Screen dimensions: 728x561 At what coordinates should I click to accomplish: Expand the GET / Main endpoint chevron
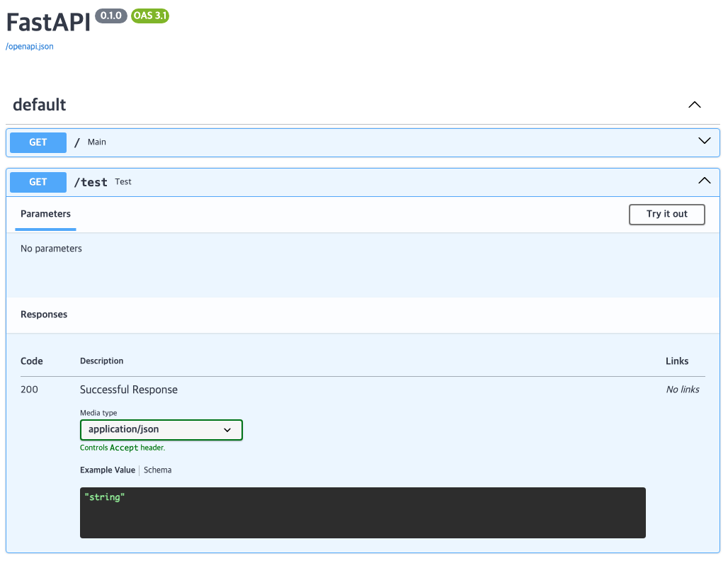[x=705, y=141]
